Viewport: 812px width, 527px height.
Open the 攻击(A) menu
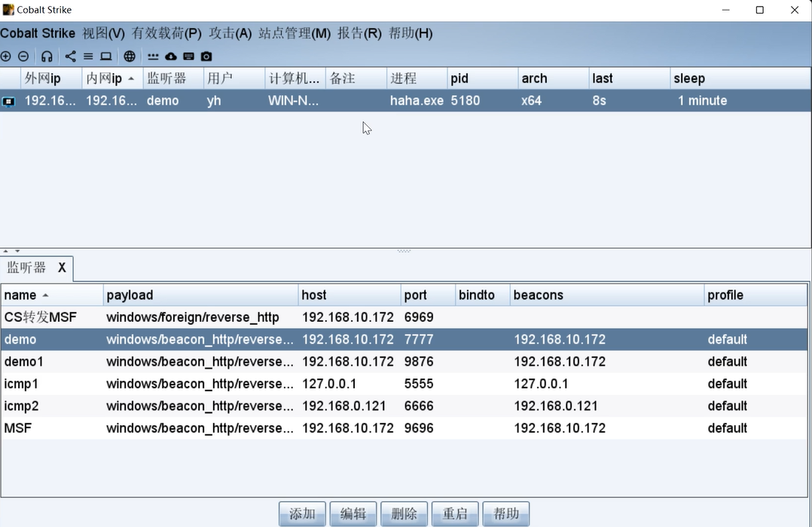click(x=230, y=33)
